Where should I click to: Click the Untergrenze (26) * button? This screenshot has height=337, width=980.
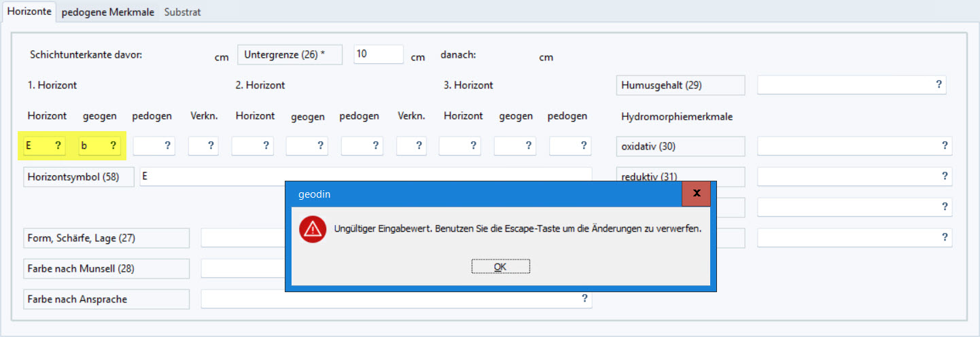[290, 54]
